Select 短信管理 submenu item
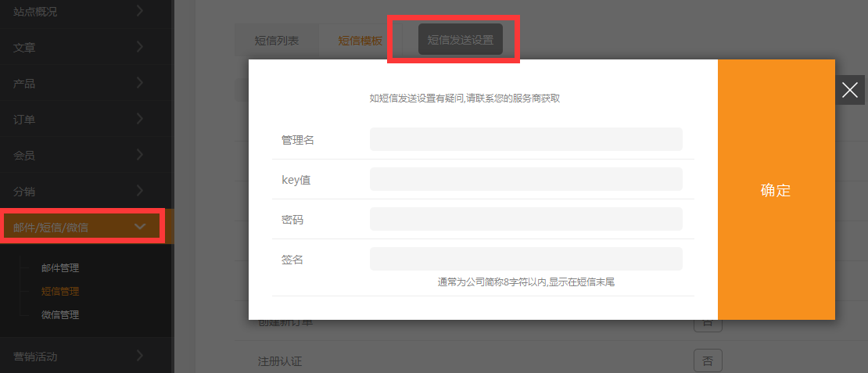The width and height of the screenshot is (868, 373). (x=60, y=292)
